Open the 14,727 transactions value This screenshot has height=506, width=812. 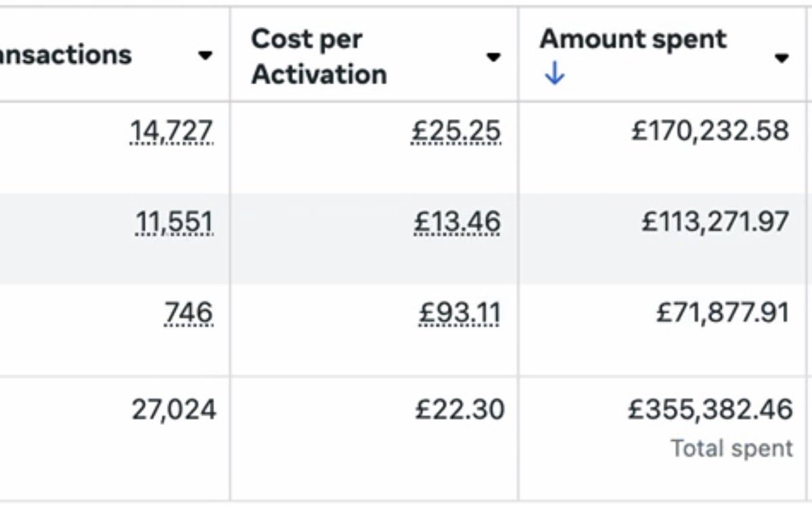point(171,131)
